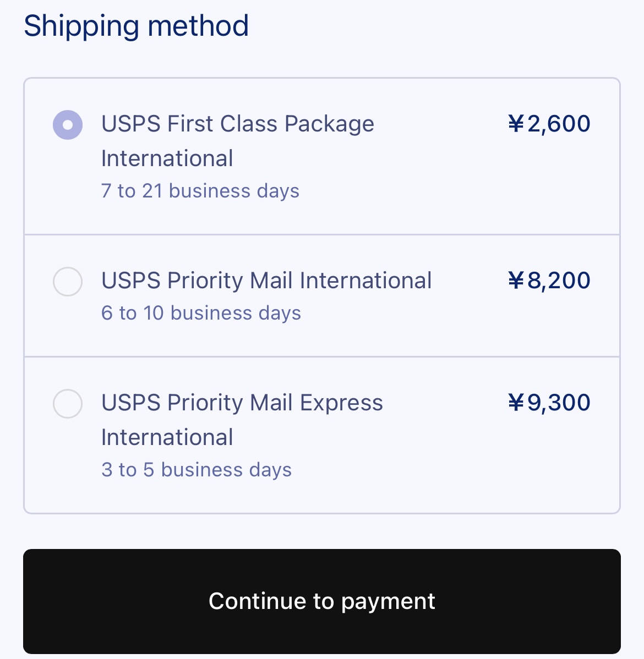Select the Priority Mail Express International radio button
The image size is (644, 659).
click(x=68, y=404)
